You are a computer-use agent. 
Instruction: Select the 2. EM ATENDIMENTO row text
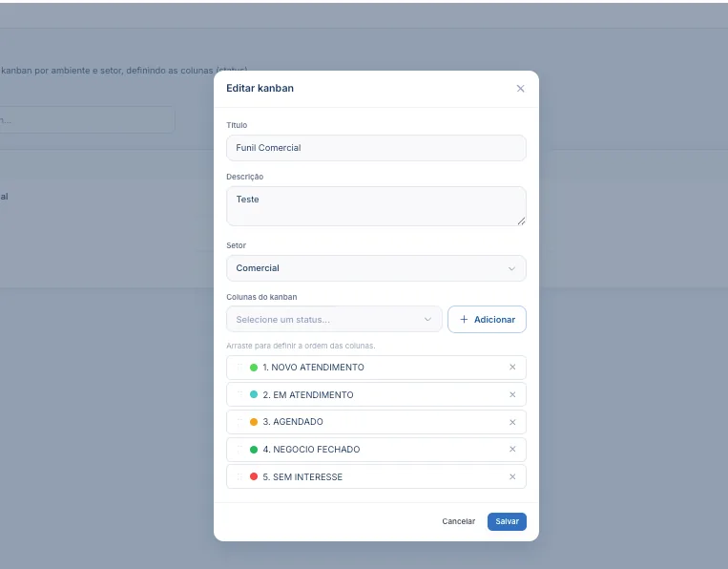(308, 394)
